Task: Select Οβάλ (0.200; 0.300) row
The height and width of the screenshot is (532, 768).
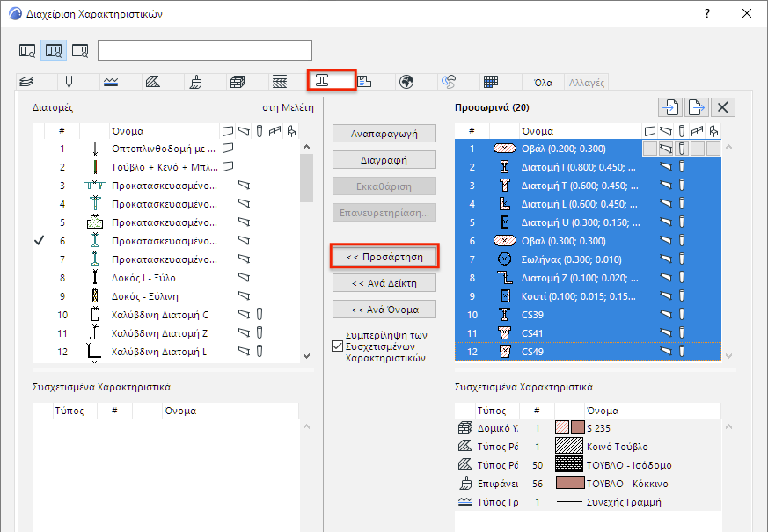Action: [588, 149]
